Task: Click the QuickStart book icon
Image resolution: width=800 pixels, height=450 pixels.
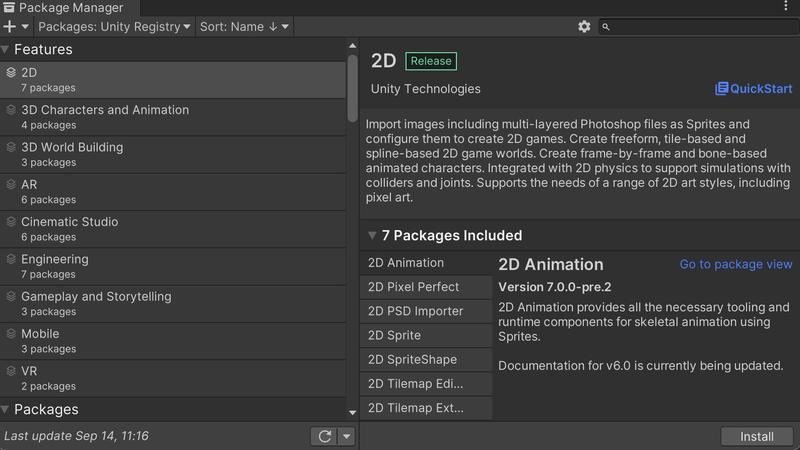Action: 721,89
